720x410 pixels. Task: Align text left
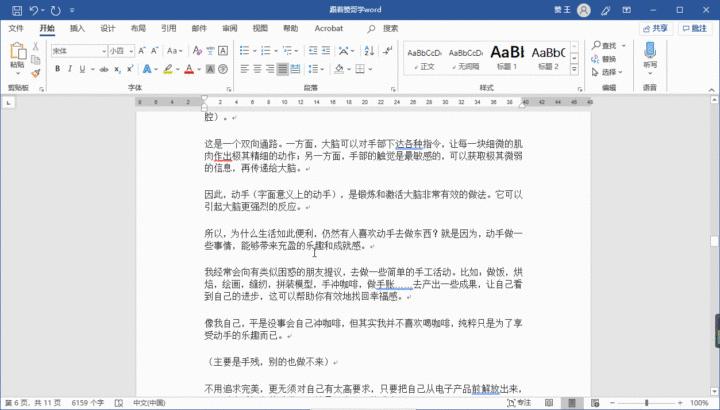coord(244,69)
